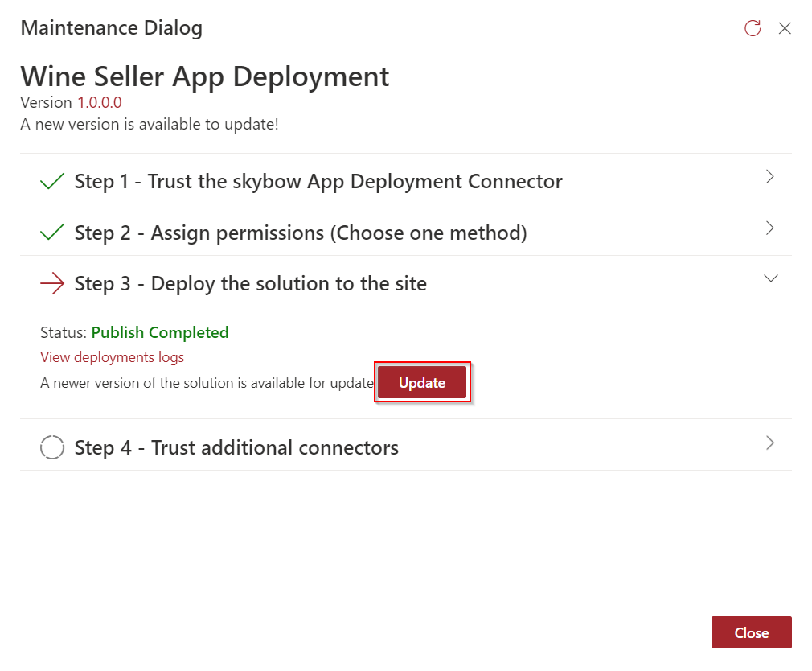Expand Step 2 using its chevron
Viewport: 812px width, 671px height.
coord(770,228)
